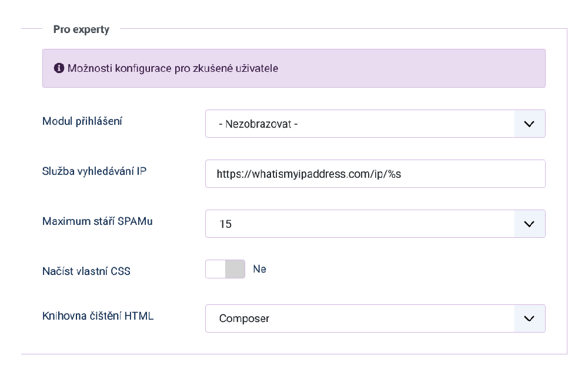Image resolution: width=588 pixels, height=385 pixels.
Task: Click the gray handle of the CSS switch
Action: tap(235, 269)
